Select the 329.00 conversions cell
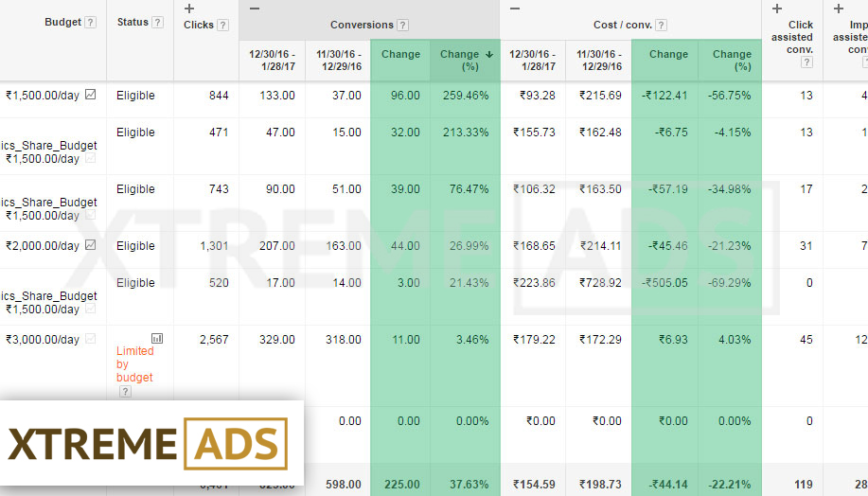Image resolution: width=868 pixels, height=496 pixels. tap(276, 339)
